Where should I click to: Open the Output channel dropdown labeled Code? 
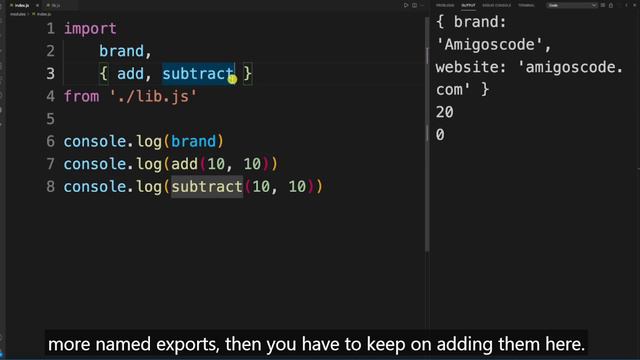point(572,5)
